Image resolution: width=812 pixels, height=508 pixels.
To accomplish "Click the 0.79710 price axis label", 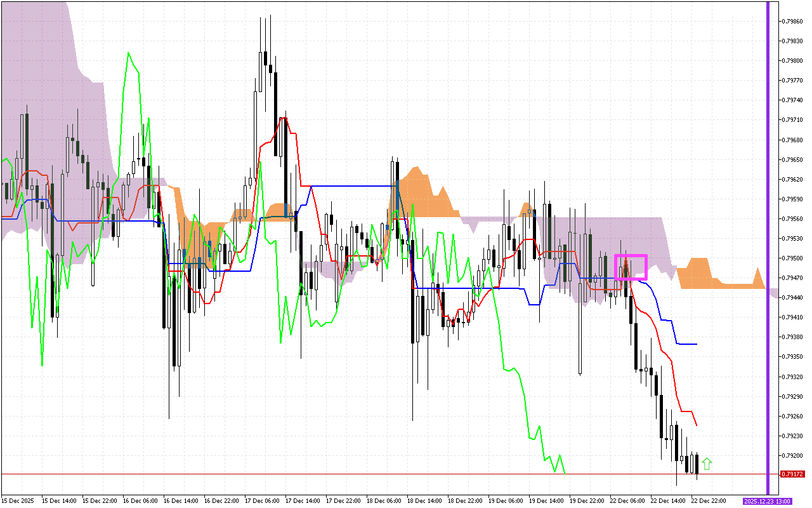I will (792, 120).
